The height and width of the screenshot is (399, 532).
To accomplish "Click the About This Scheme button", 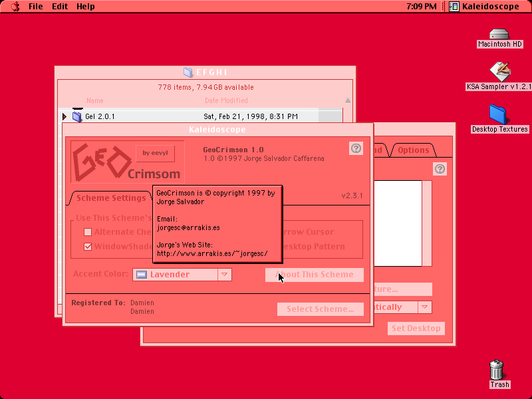I will [x=315, y=275].
